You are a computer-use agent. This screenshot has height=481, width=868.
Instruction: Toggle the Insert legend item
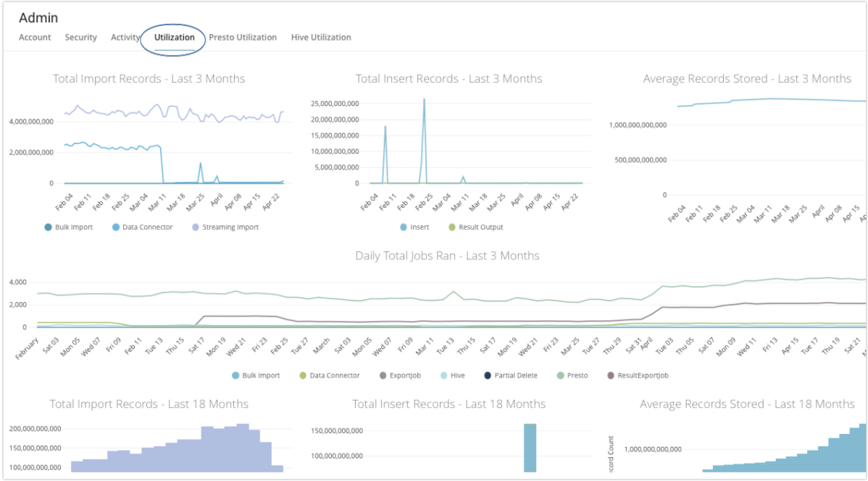coord(413,227)
